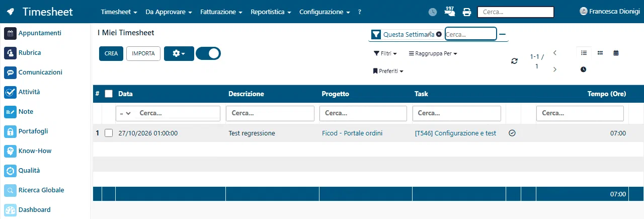Open Ricerca Globale magnifier icon
644x219 pixels.
pos(11,190)
